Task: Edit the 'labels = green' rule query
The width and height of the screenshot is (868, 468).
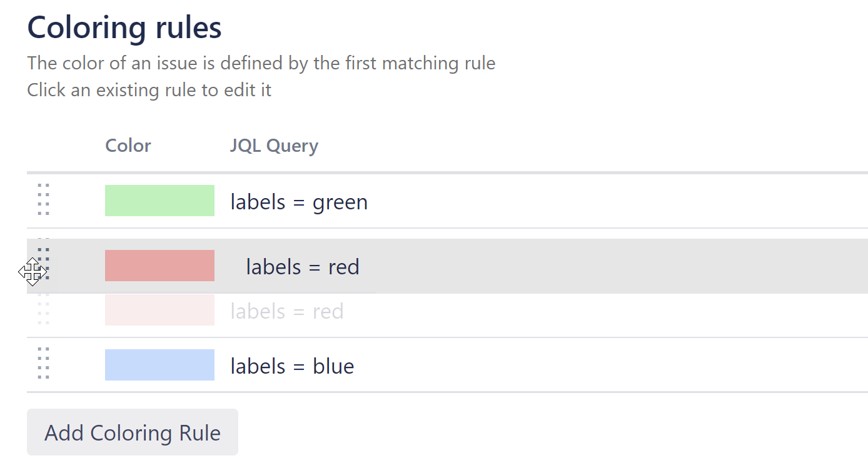Action: click(x=299, y=202)
